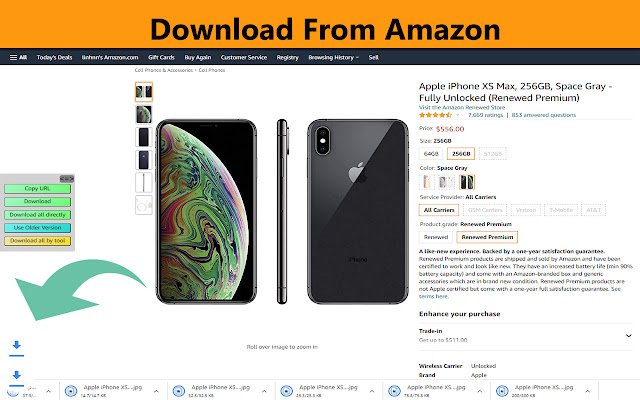Viewport: 640px width, 400px height.
Task: Select the 64GB size option
Action: 431,154
